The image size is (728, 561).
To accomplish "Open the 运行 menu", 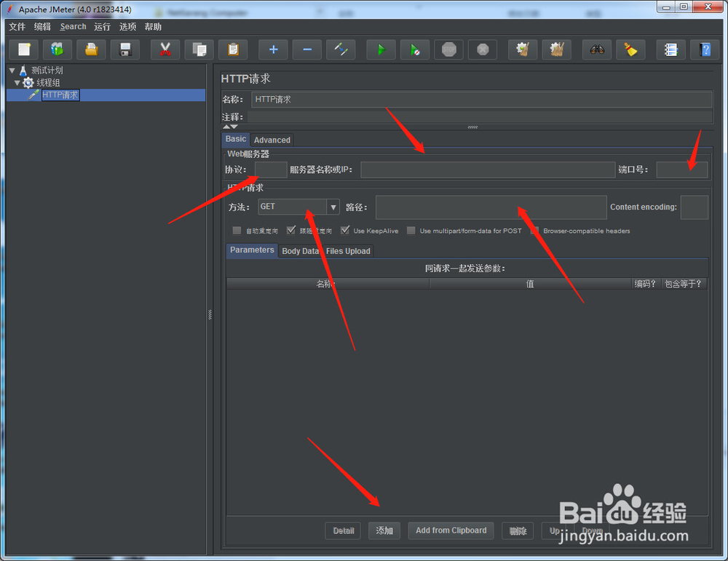I will point(102,27).
